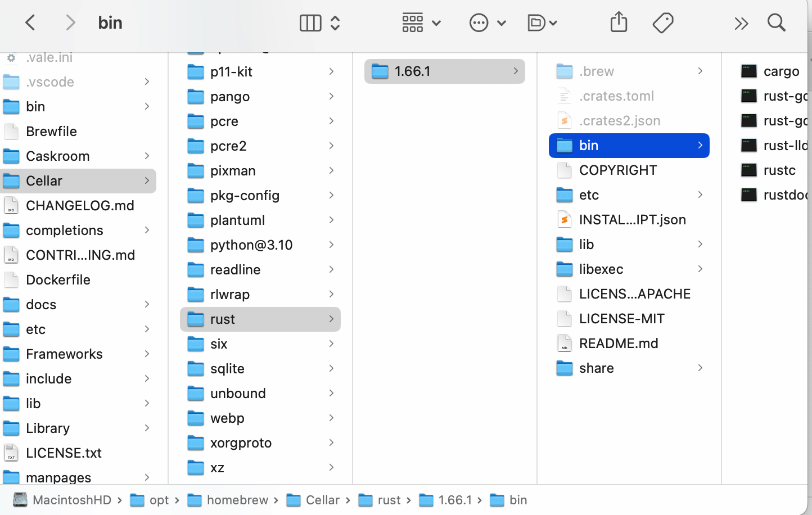Open the item grouping icon
The width and height of the screenshot is (812, 515).
point(413,22)
